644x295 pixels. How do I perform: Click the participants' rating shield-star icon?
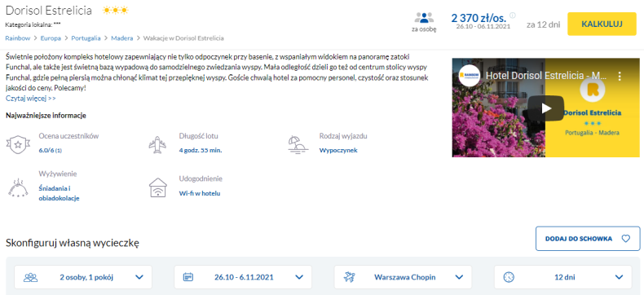tap(19, 144)
